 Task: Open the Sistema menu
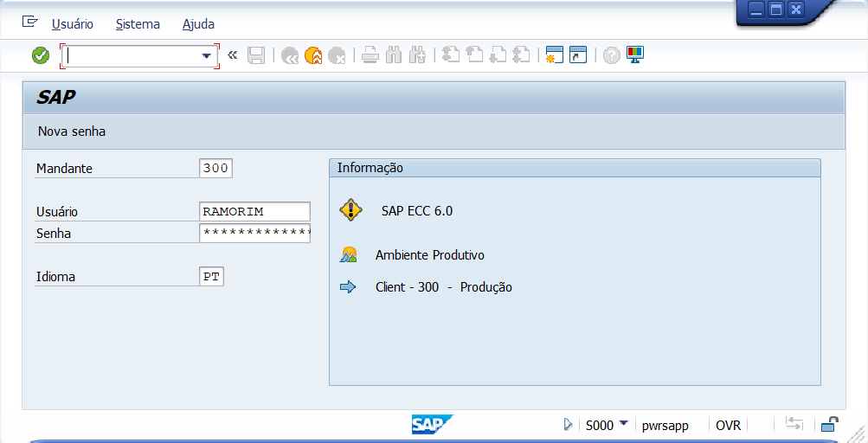[138, 24]
